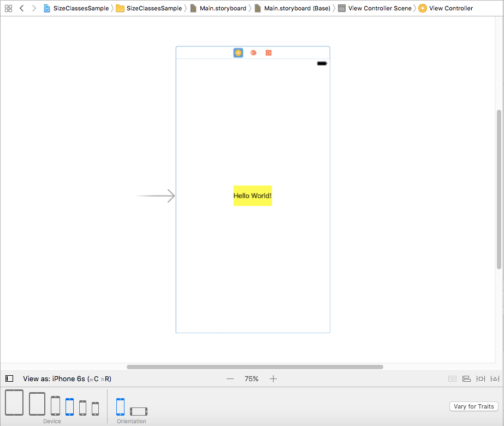
Task: Open the Align constraints tool
Action: tap(466, 378)
